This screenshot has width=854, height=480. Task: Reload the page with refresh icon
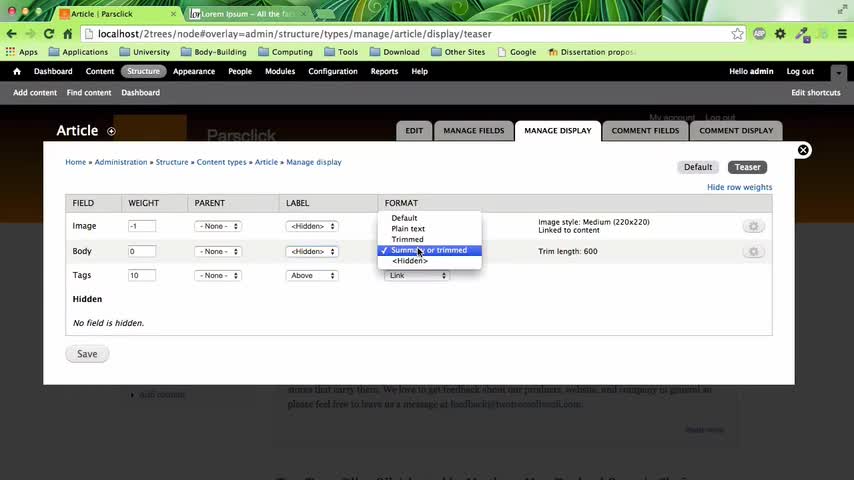point(49,34)
